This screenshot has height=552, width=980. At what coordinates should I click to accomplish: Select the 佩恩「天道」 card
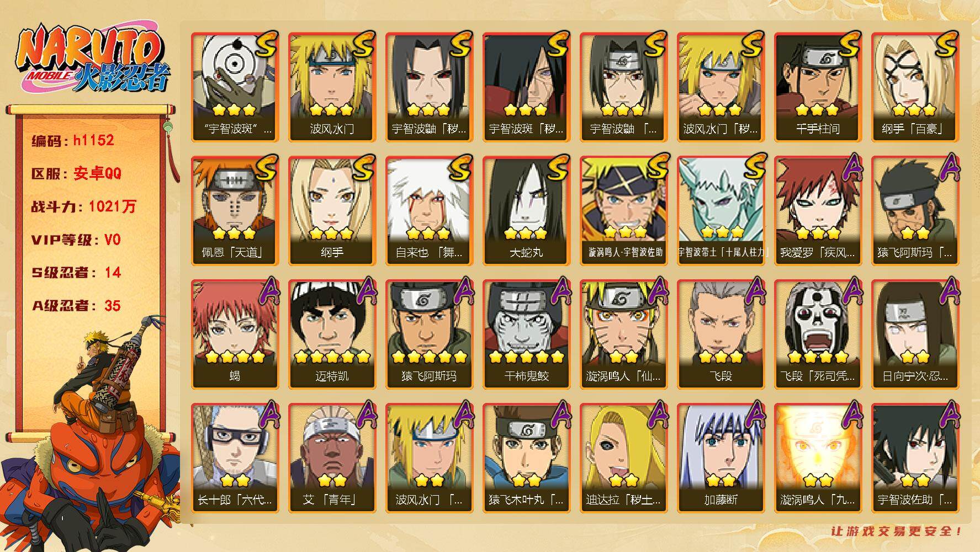(x=235, y=211)
